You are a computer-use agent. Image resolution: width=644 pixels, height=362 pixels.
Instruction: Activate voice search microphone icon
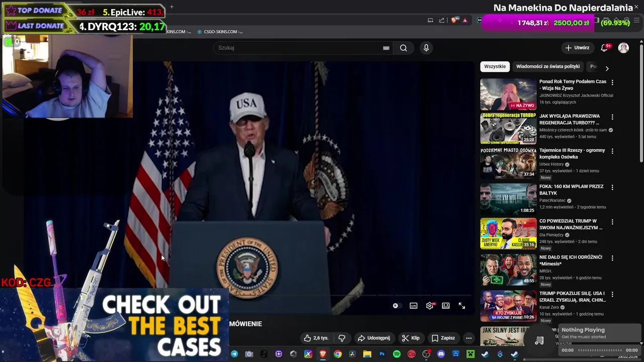tap(426, 48)
